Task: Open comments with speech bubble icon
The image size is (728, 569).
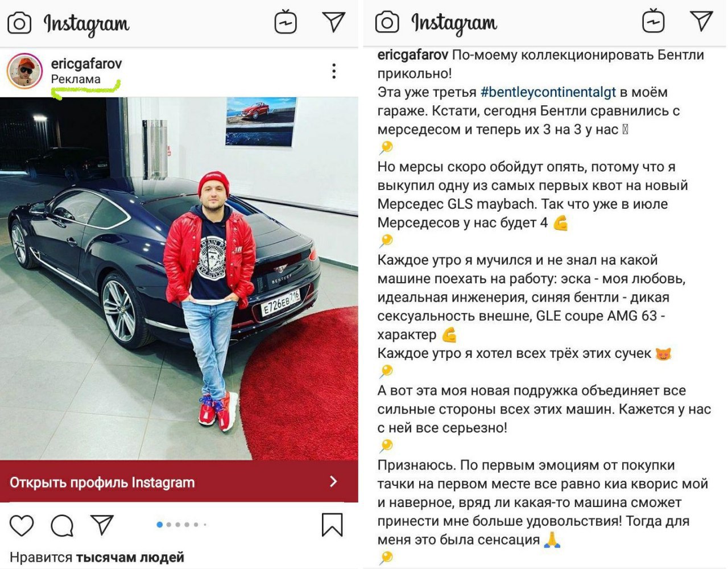Action: pos(62,526)
